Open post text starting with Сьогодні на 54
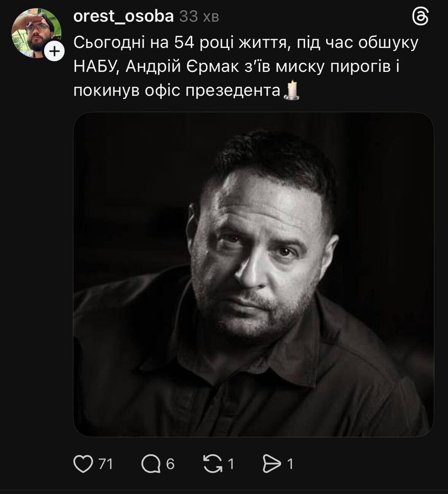448x494 pixels. pos(246,67)
